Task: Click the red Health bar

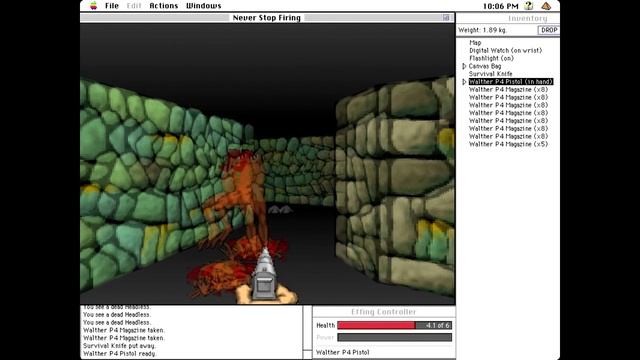Action: (376, 325)
